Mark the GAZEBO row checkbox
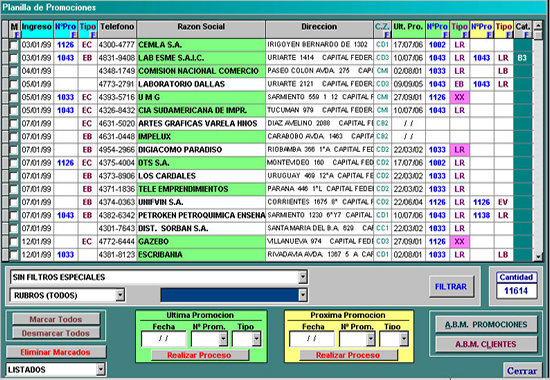 tap(14, 242)
